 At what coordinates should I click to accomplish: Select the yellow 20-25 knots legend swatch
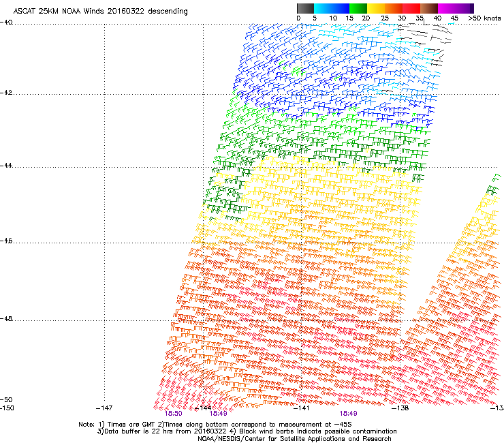[376, 8]
